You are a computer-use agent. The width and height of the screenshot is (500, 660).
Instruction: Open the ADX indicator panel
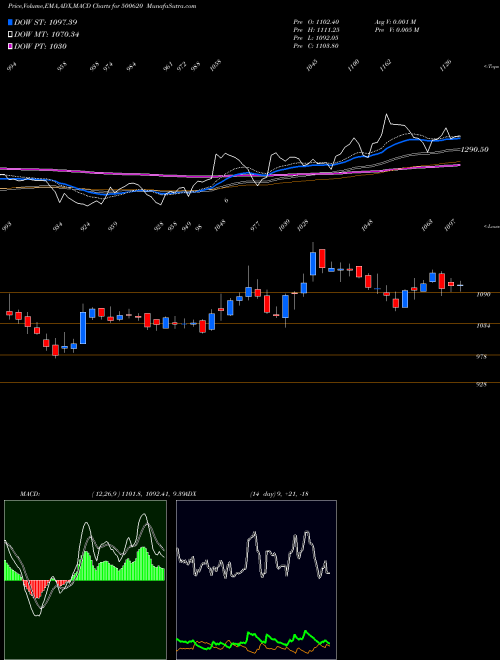[x=256, y=580]
